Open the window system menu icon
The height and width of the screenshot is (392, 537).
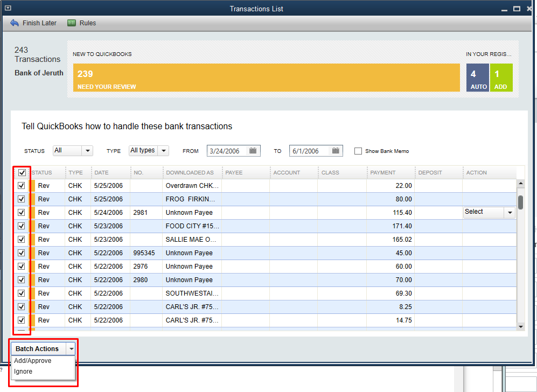point(8,8)
